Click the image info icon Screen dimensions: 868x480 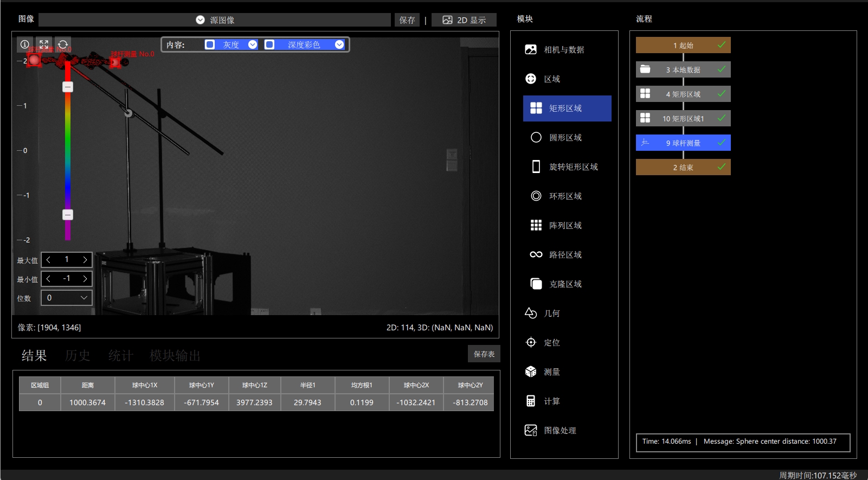point(25,44)
